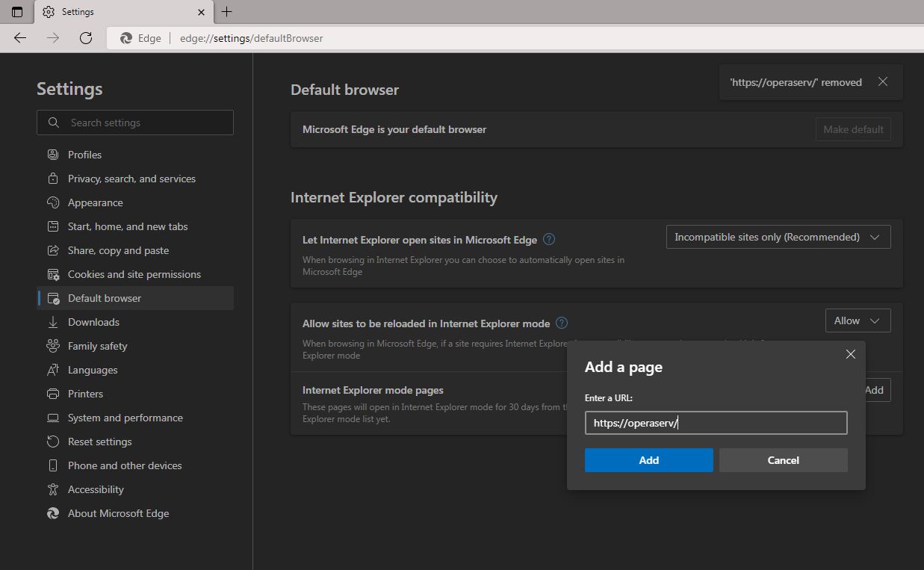Click the About Microsoft Edge logo icon
Image resolution: width=924 pixels, height=570 pixels.
click(53, 513)
